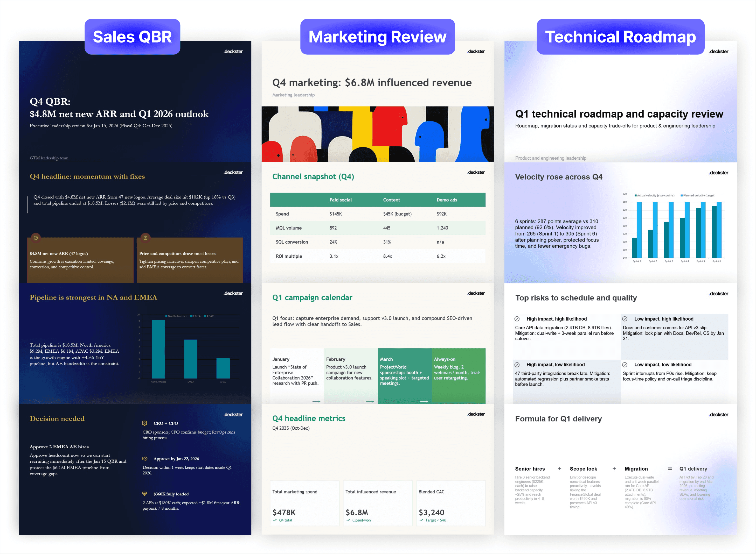Select the 'Technical Roadmap' deck tab
This screenshot has height=554, width=756.
point(620,37)
